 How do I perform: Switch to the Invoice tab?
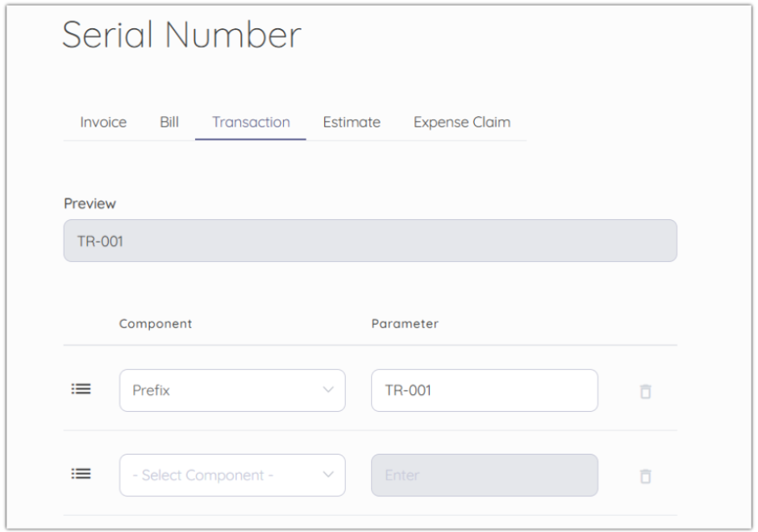(x=103, y=123)
